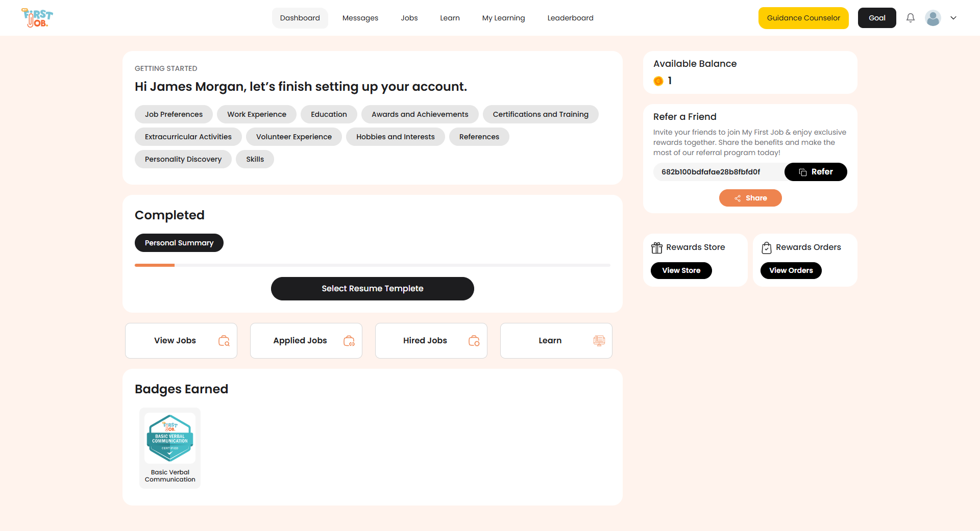Click the coin icon beside Available Balance
The width and height of the screenshot is (980, 531).
(658, 81)
